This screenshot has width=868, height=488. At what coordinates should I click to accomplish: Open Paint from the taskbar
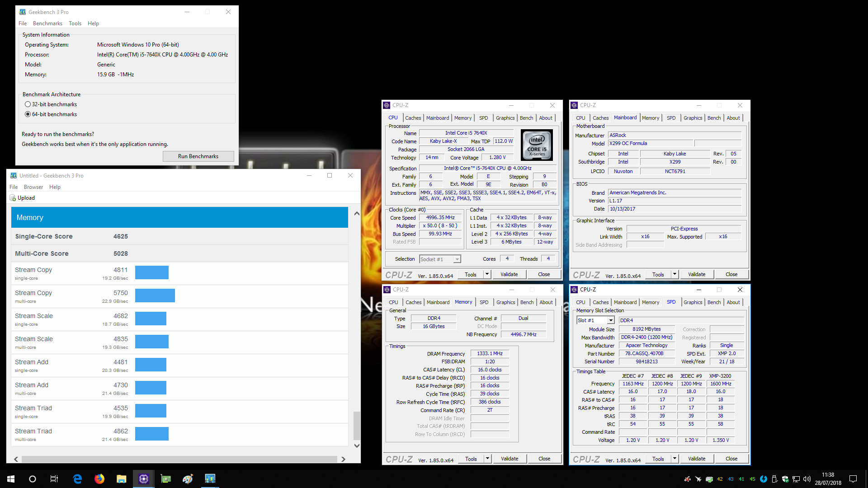[188, 479]
